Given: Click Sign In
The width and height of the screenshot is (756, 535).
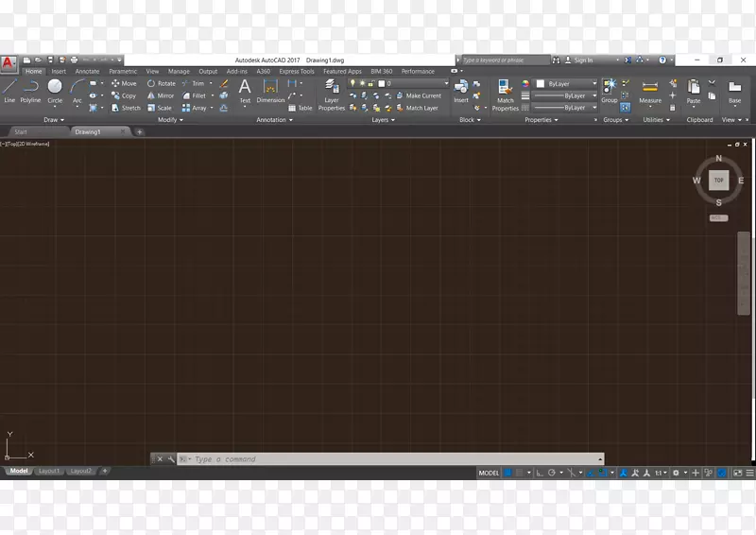Looking at the screenshot, I should (579, 60).
